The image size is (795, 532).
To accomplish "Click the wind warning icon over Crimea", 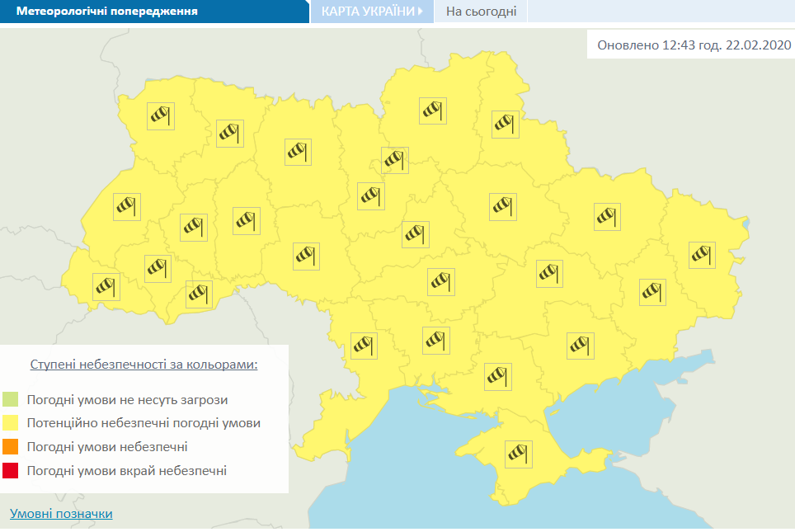I will click(x=517, y=454).
